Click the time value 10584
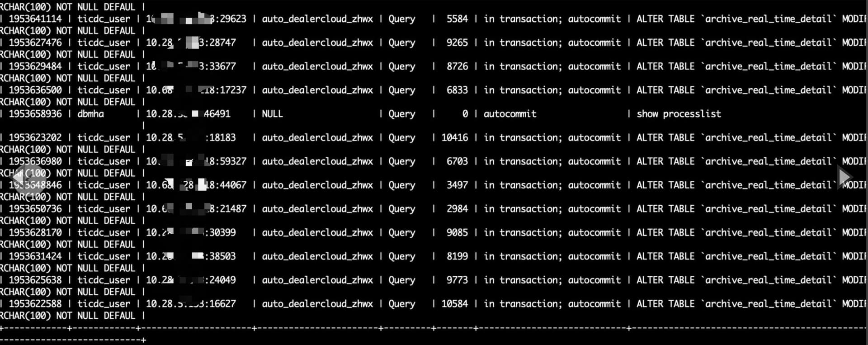This screenshot has width=868, height=345. (x=455, y=304)
